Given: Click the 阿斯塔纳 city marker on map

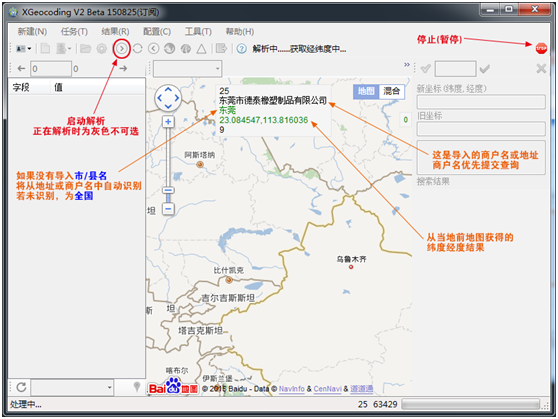Looking at the screenshot, I should 200,164.
